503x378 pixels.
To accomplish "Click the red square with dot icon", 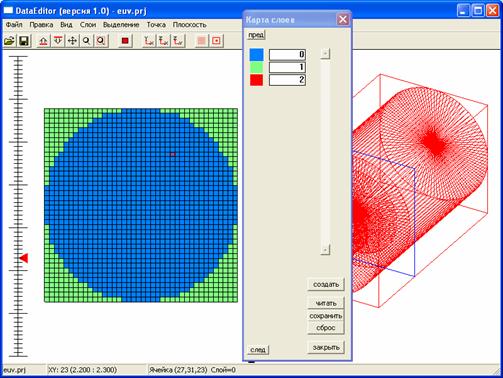I will click(216, 41).
